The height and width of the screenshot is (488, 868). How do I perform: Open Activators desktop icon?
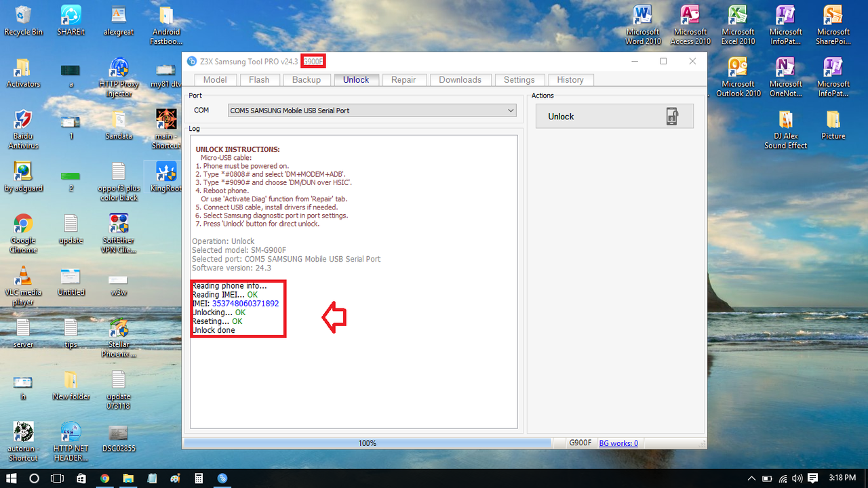tap(23, 73)
